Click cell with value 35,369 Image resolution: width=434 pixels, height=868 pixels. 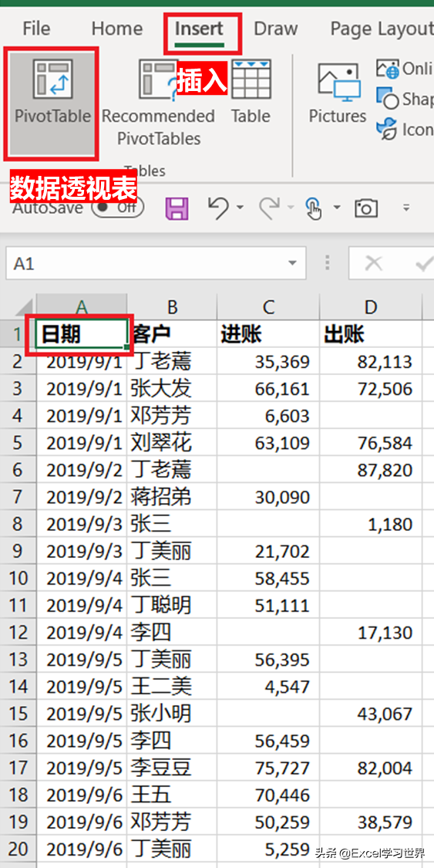tap(269, 362)
